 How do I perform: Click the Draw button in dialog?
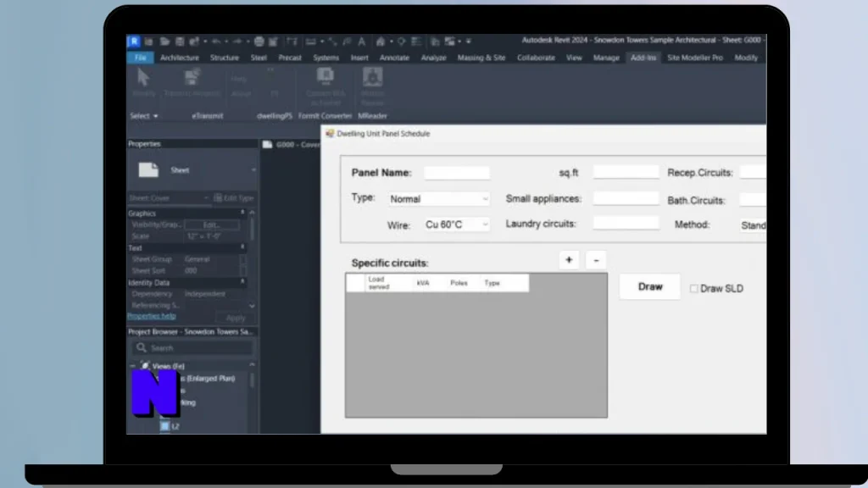(x=650, y=286)
